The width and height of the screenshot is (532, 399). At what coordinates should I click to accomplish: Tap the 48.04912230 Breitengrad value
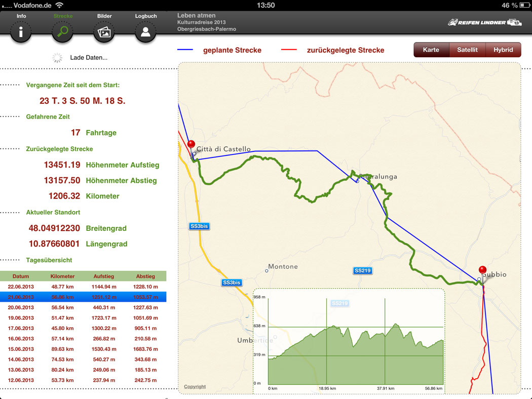[x=54, y=228]
